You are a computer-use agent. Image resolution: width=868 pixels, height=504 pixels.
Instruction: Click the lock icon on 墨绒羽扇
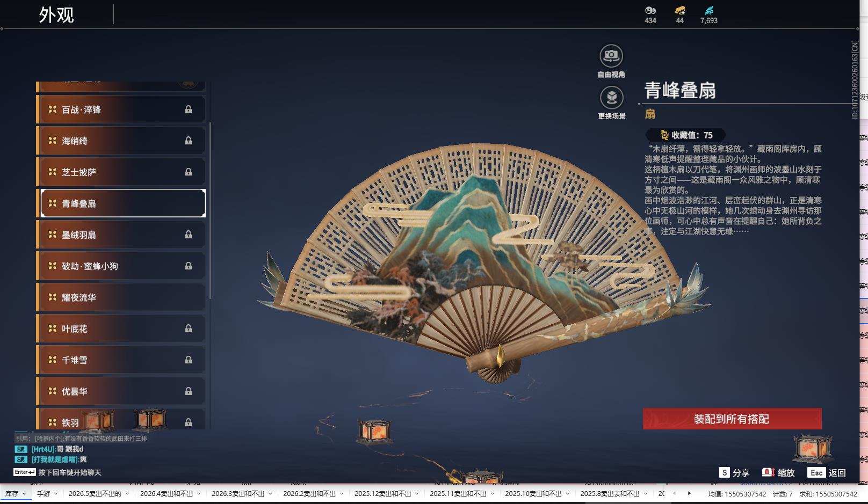click(189, 235)
